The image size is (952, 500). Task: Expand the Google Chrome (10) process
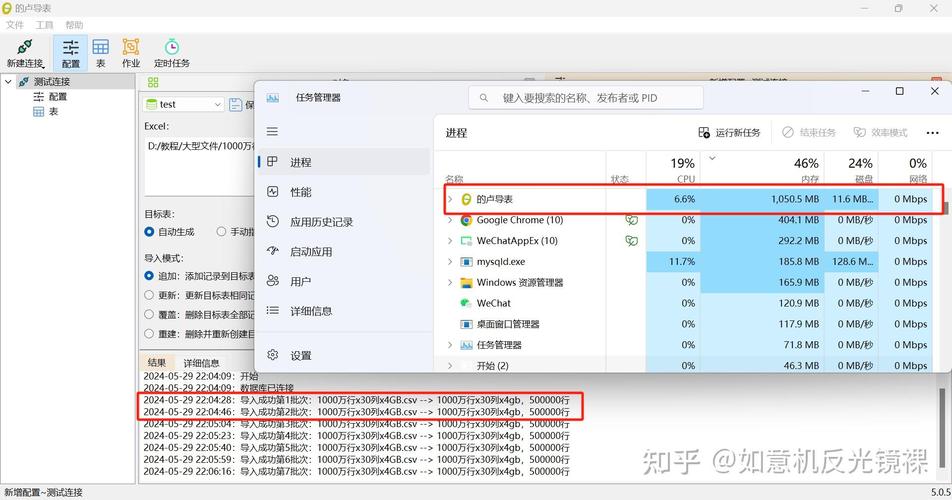click(x=450, y=220)
